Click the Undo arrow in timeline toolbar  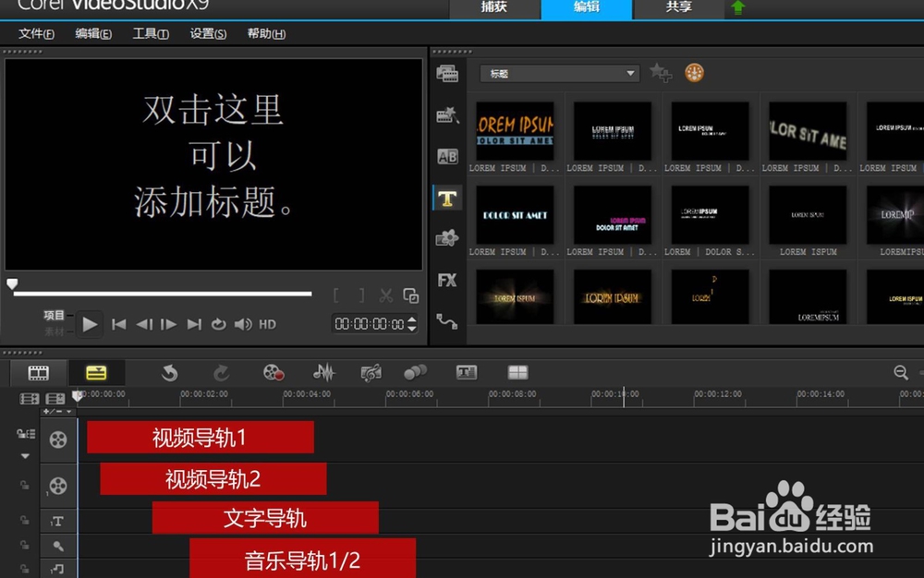[170, 373]
